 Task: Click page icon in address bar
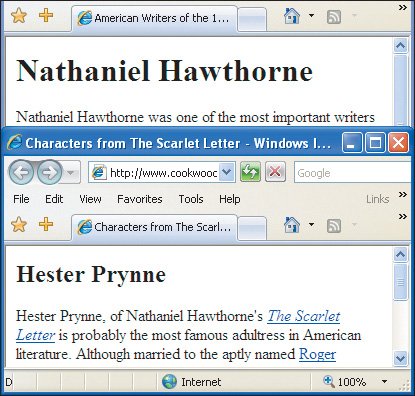(x=99, y=173)
